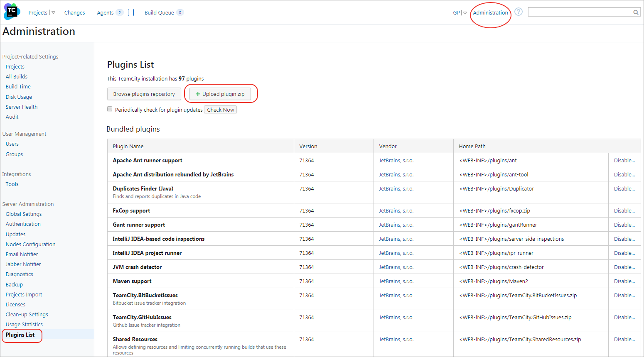This screenshot has height=357, width=644.
Task: Open Server Health in the sidebar
Action: (22, 107)
